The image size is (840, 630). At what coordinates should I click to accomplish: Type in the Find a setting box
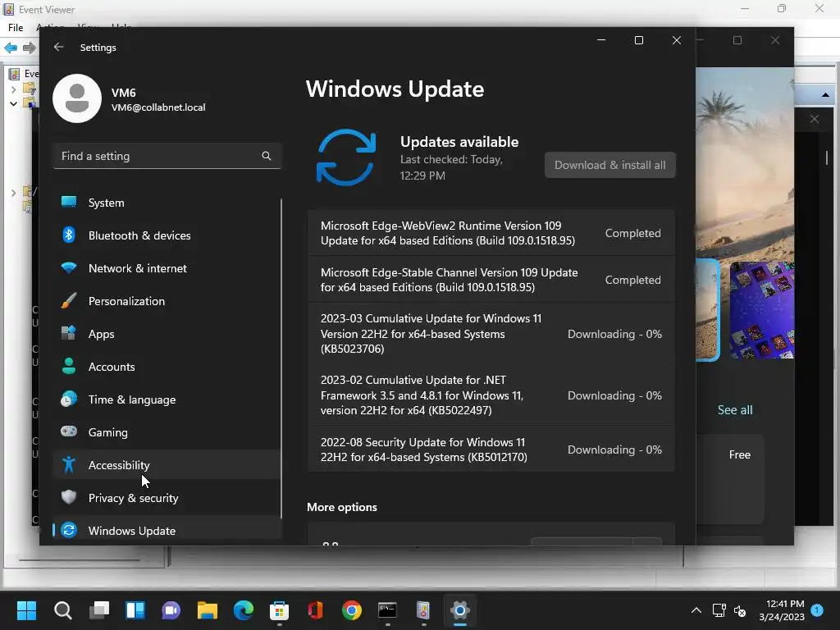click(167, 156)
